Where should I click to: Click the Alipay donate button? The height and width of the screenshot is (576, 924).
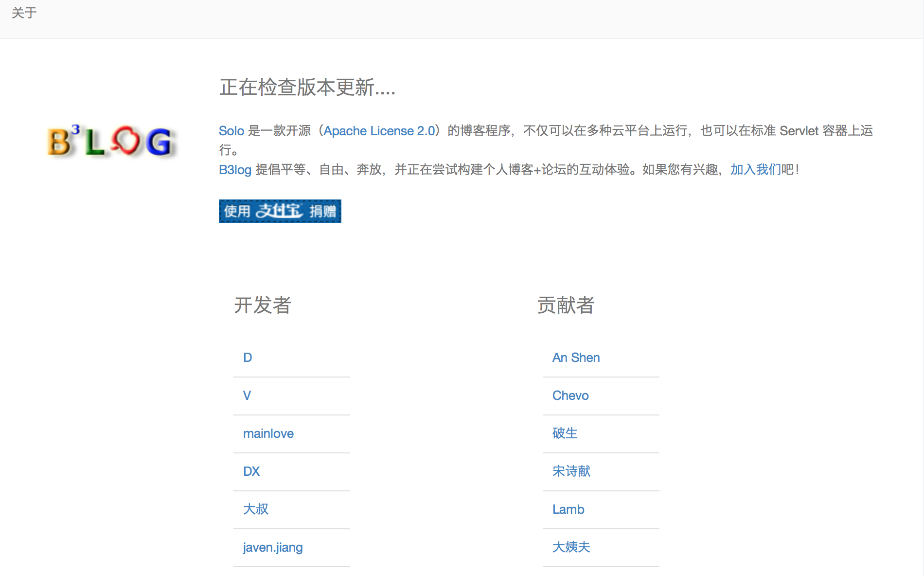pyautogui.click(x=280, y=211)
